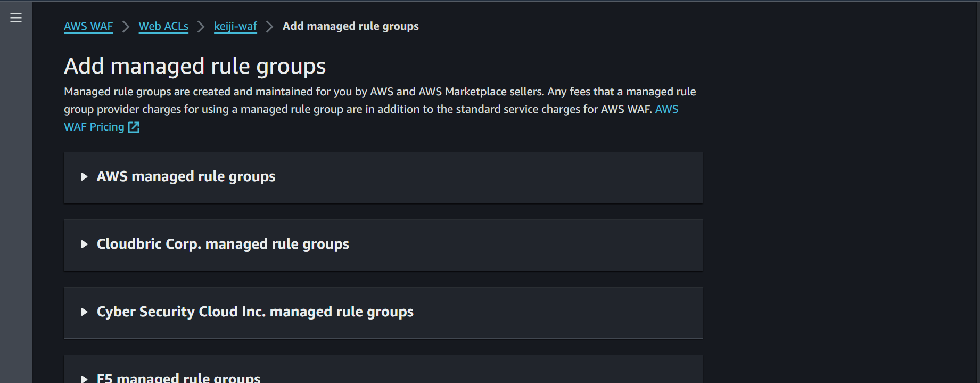Click the AWS managed rule groups header text
The image size is (980, 383).
point(186,177)
